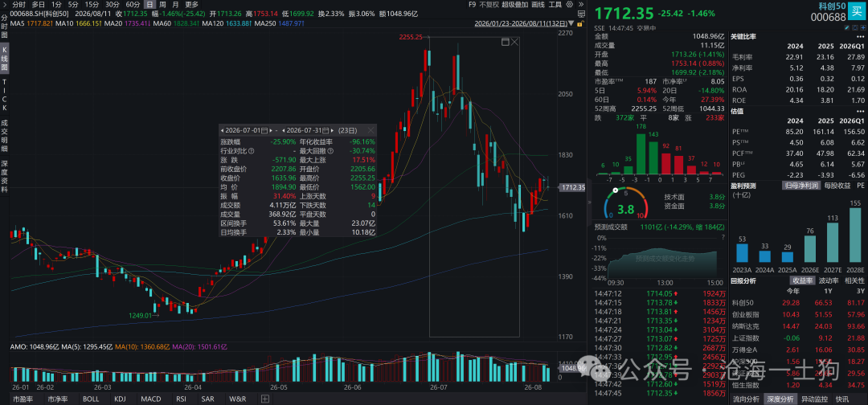
Task: Open calendar picker for start date 2026-07-01
Action: click(264, 130)
